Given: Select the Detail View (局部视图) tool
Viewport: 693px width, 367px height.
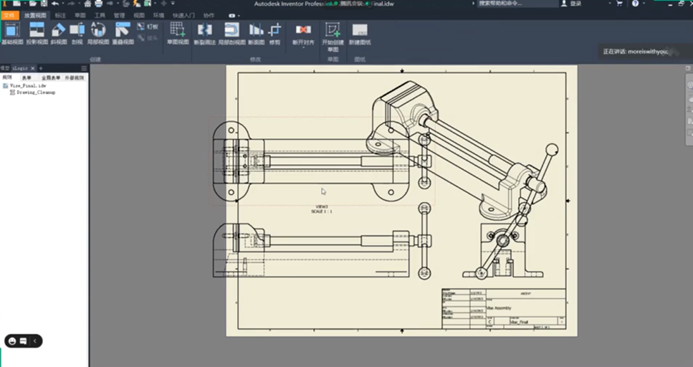Looking at the screenshot, I should [x=98, y=33].
